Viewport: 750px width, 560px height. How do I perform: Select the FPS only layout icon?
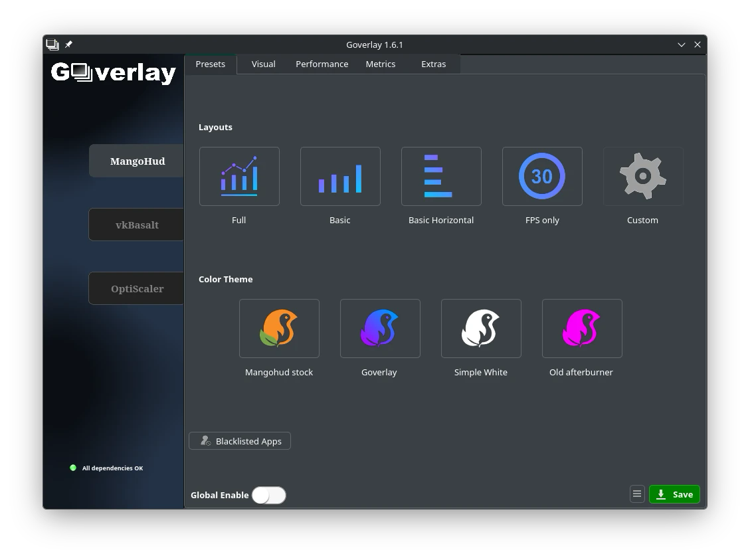coord(542,176)
